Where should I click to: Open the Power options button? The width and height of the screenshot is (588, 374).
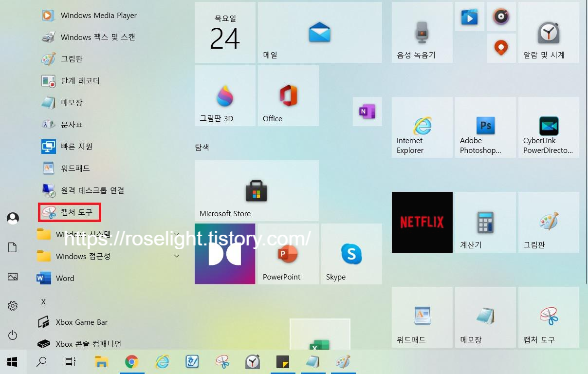click(13, 336)
